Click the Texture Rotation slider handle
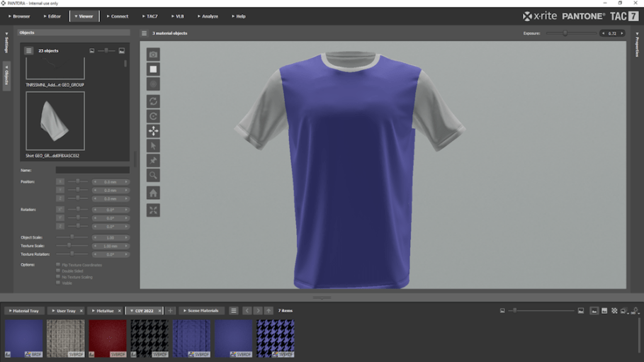 click(72, 254)
